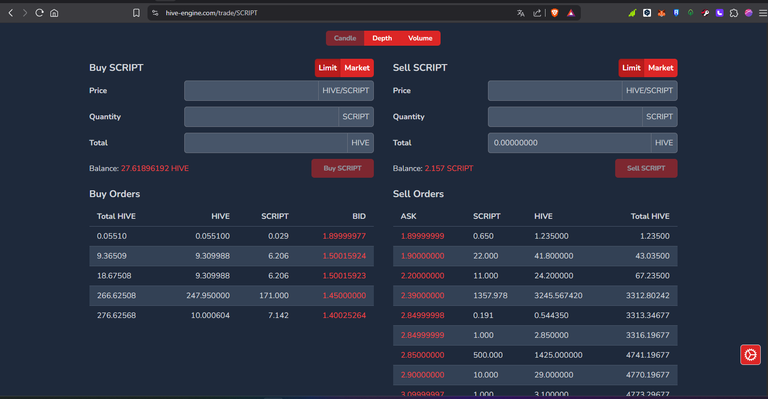Select ask price 2.90000000
The image size is (768, 399).
click(x=422, y=375)
